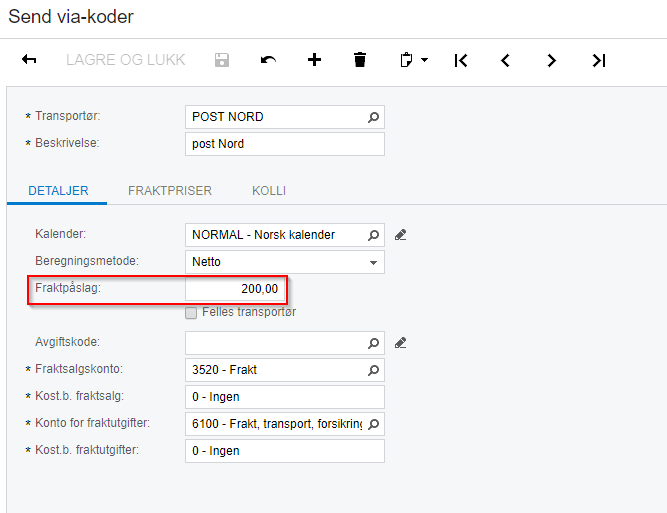Click LAGRE OG LUKK button
Screen dimensions: 667x513
click(x=125, y=60)
